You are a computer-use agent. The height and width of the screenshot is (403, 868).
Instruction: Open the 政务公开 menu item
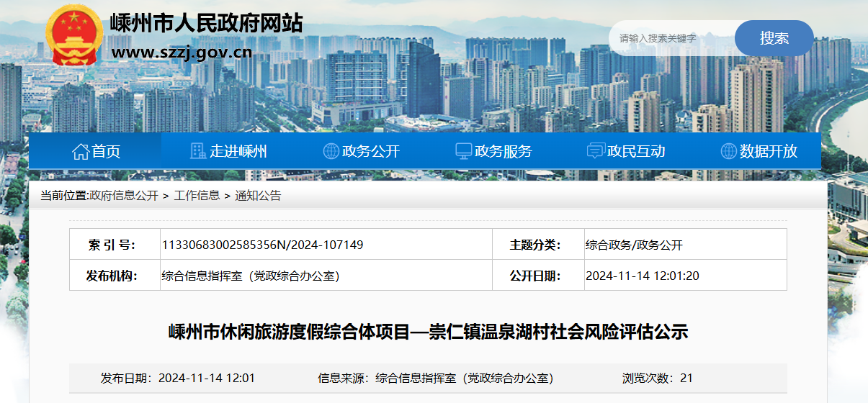[362, 151]
